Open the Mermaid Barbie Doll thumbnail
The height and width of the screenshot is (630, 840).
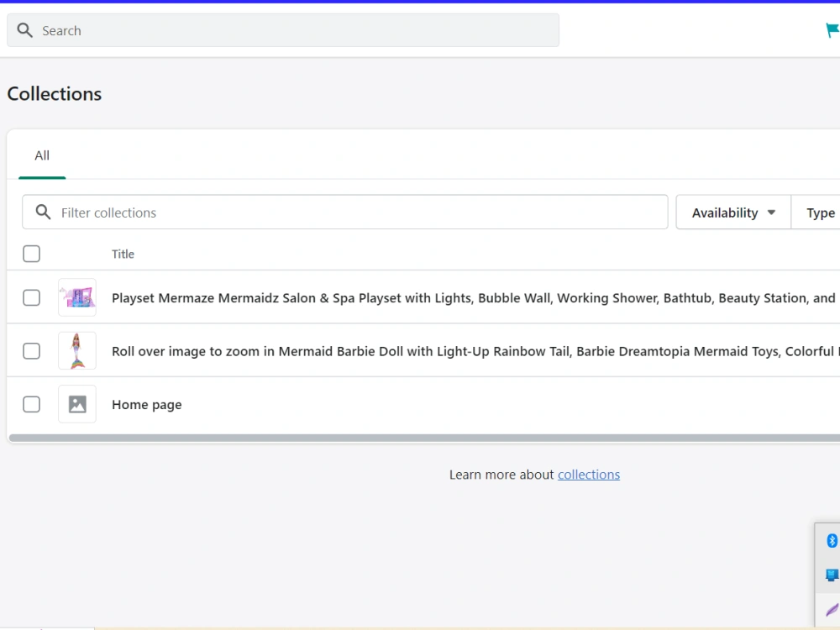tap(77, 351)
